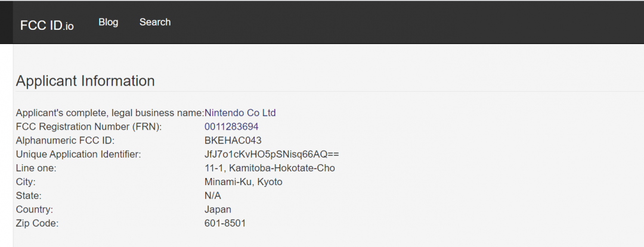Click the 'Alphanumeric FCC ID' label
This screenshot has height=247, width=644.
[65, 140]
